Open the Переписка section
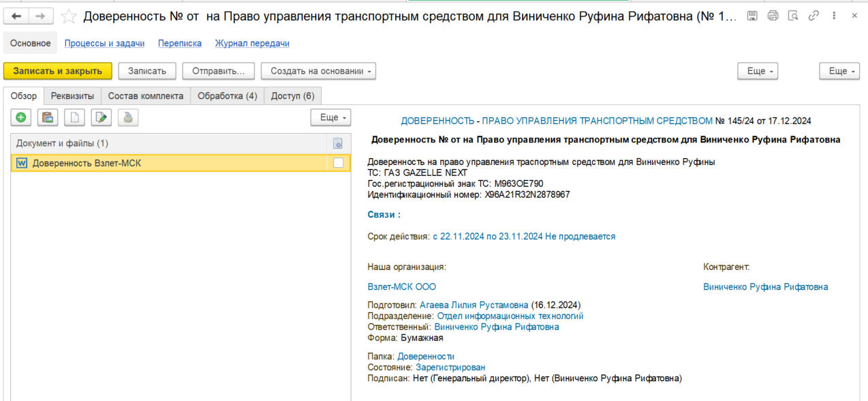This screenshot has width=868, height=401. [x=180, y=43]
